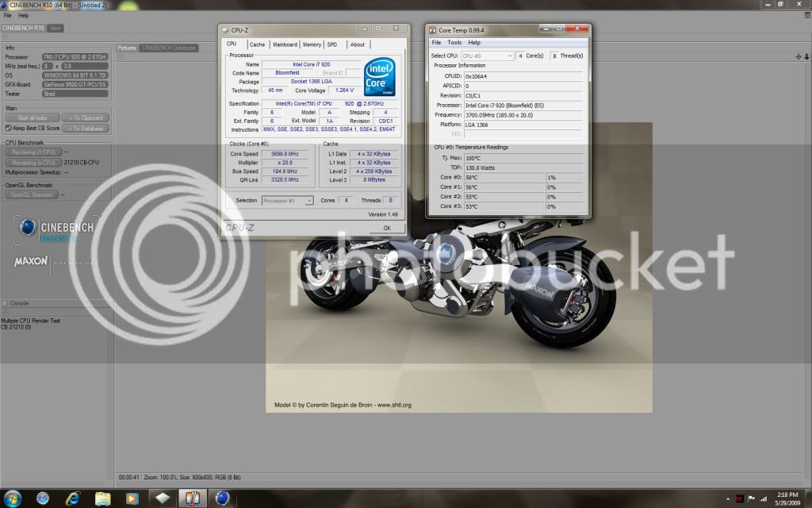812x508 pixels.
Task: Click the move-panel arrows icon at top right
Action: coord(798,56)
